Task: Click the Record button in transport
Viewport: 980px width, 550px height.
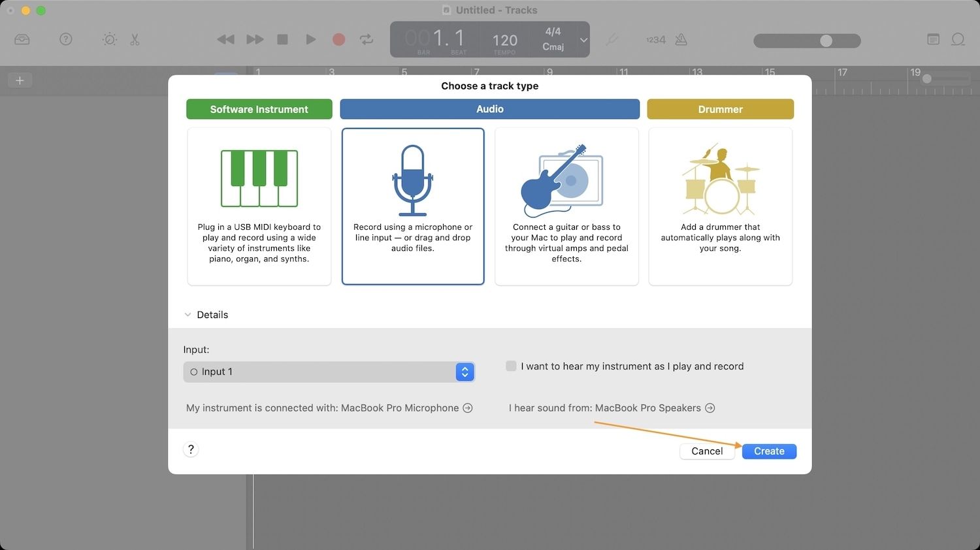Action: click(x=338, y=40)
